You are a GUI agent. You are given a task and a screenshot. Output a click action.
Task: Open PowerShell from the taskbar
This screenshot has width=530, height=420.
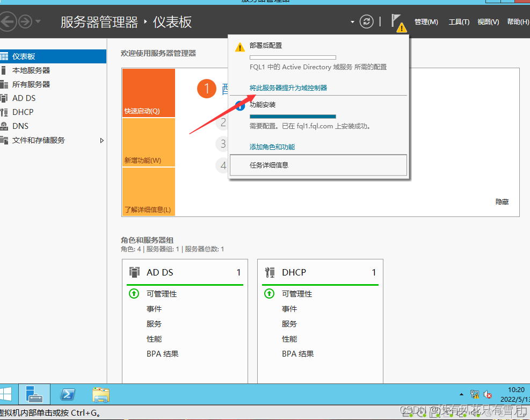(x=68, y=394)
